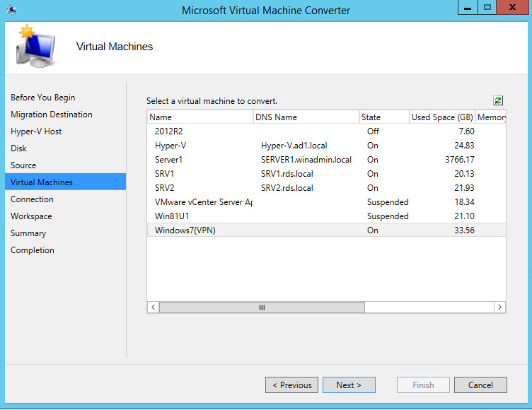
Task: Select the Server1 virtual machine
Action: click(x=326, y=159)
